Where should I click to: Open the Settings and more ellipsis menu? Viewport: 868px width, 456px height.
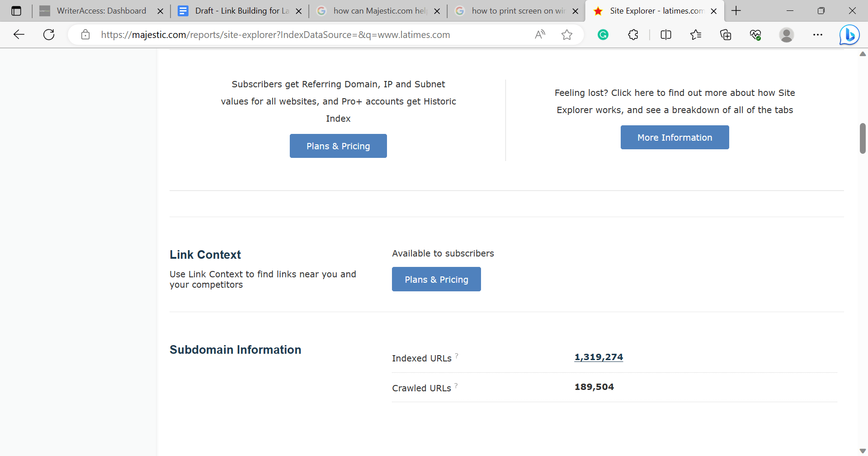point(818,34)
